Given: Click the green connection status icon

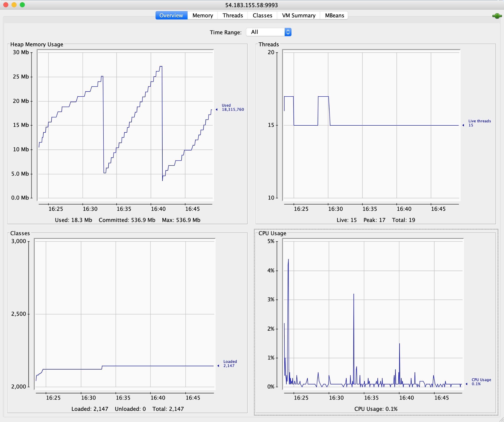Looking at the screenshot, I should 497,16.
